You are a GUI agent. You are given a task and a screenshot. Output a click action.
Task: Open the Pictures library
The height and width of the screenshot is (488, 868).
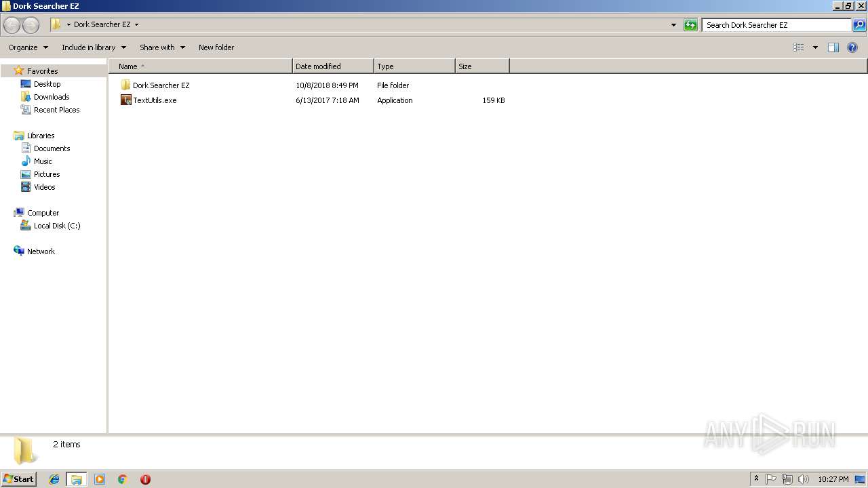coord(46,174)
